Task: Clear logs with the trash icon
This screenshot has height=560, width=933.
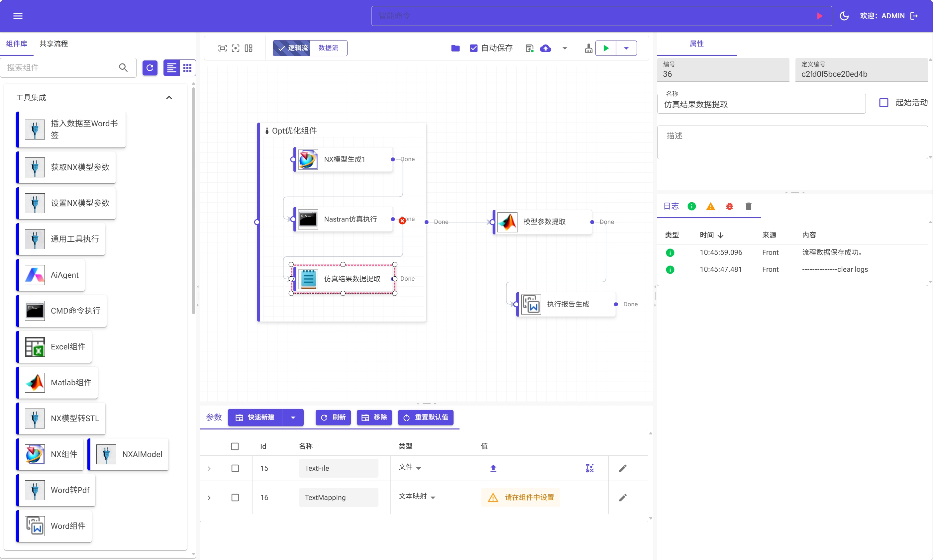Action: point(748,206)
